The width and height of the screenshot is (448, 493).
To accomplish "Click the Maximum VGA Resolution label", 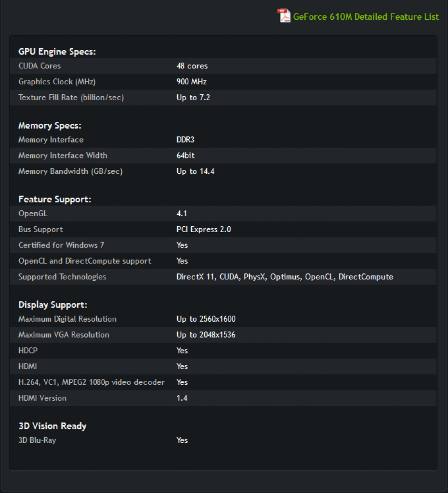I will [64, 335].
